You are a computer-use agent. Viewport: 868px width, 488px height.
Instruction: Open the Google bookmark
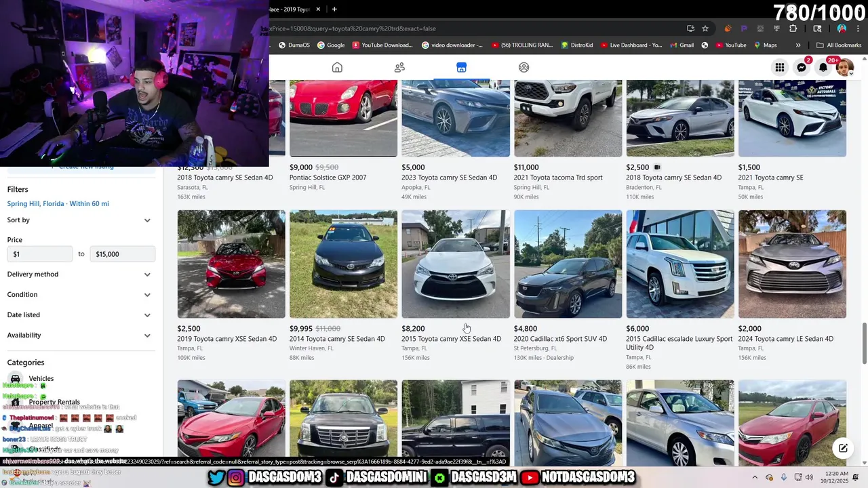click(331, 45)
